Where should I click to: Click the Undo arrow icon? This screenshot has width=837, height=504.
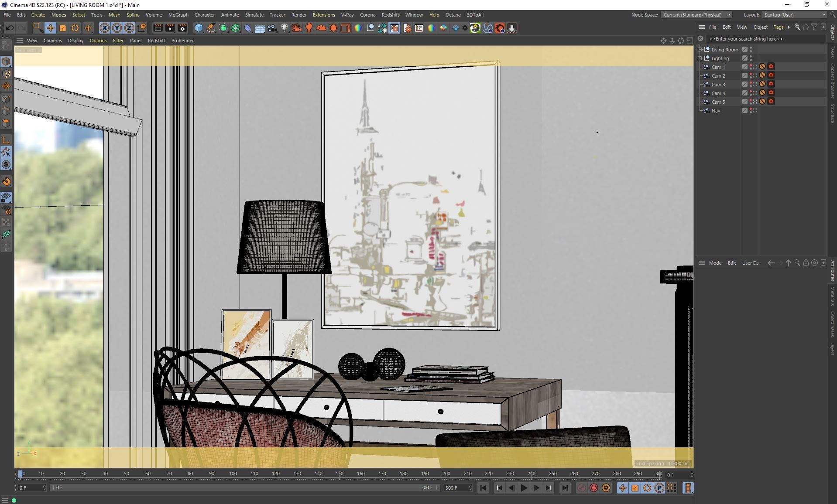click(10, 28)
